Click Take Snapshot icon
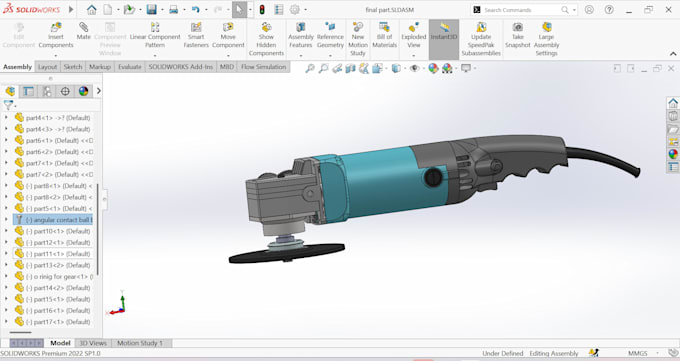 point(517,27)
